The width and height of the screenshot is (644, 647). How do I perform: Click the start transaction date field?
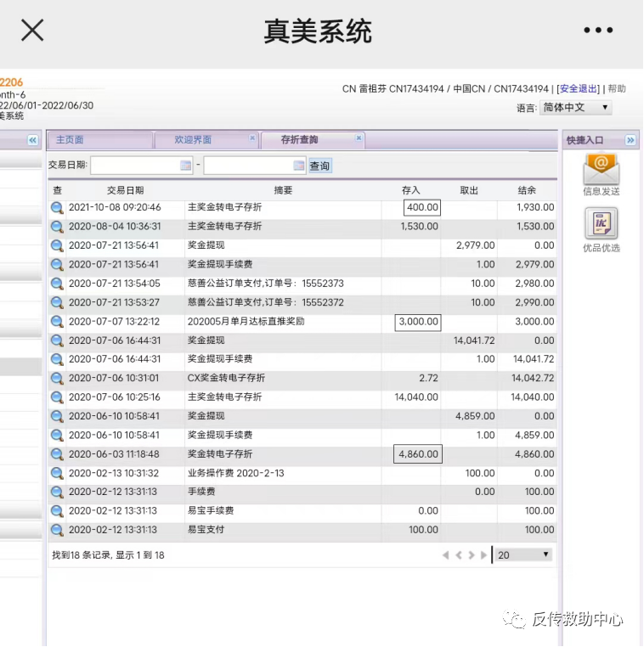pos(136,166)
